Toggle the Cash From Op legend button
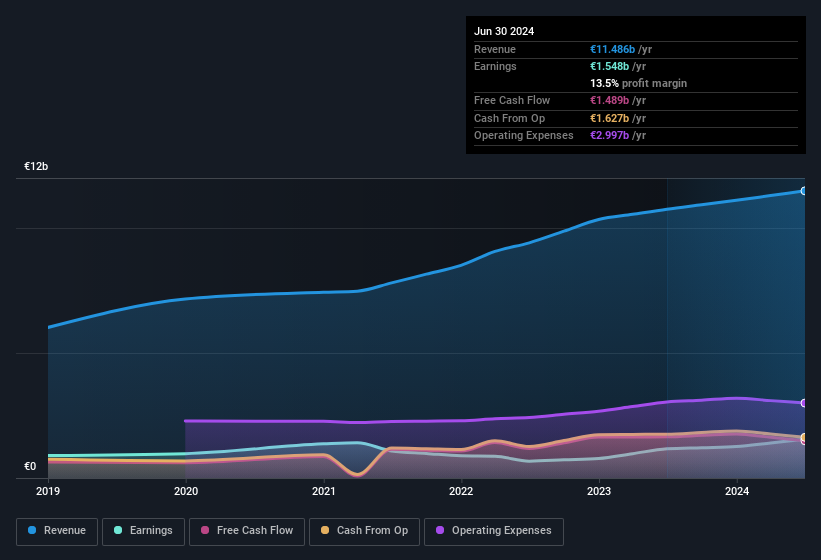This screenshot has height=560, width=821. (364, 531)
